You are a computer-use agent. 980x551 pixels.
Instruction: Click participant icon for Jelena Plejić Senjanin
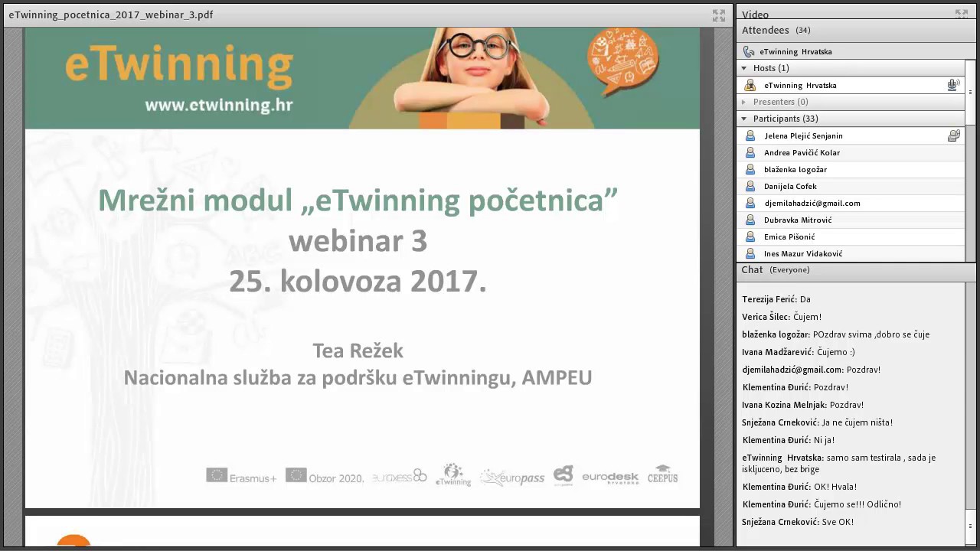[750, 135]
